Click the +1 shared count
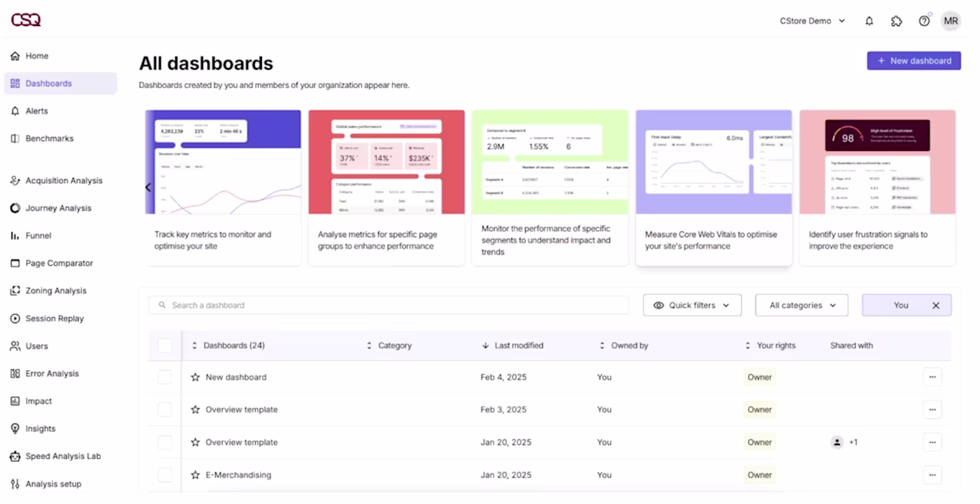 click(853, 442)
